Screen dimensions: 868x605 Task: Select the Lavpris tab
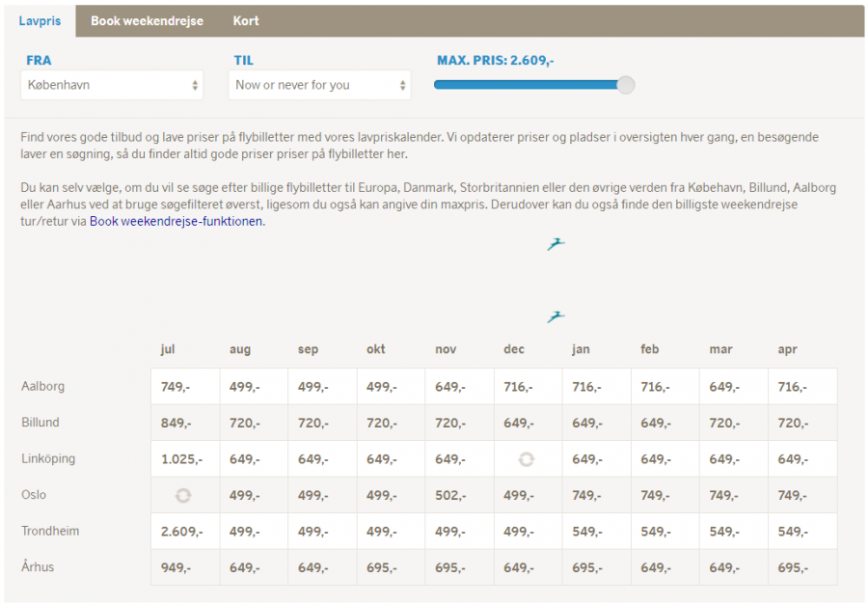click(40, 20)
